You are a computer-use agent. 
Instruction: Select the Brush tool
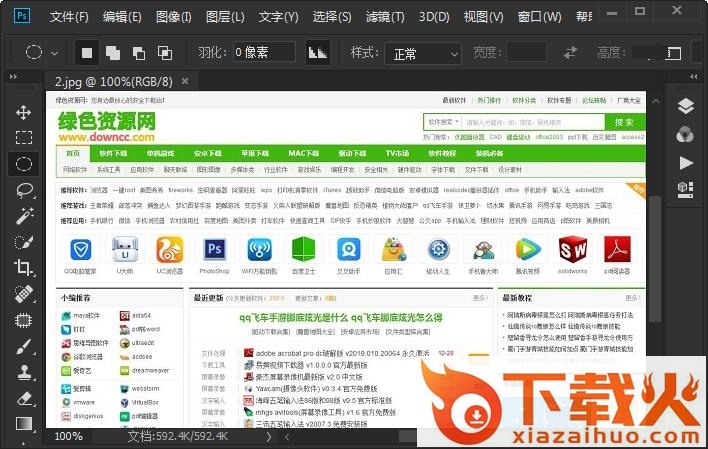pyautogui.click(x=23, y=347)
